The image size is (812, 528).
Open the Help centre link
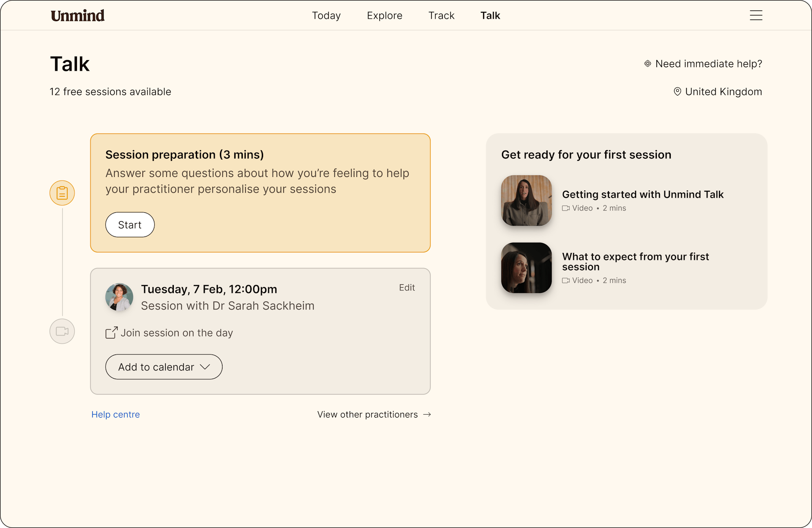(x=115, y=415)
